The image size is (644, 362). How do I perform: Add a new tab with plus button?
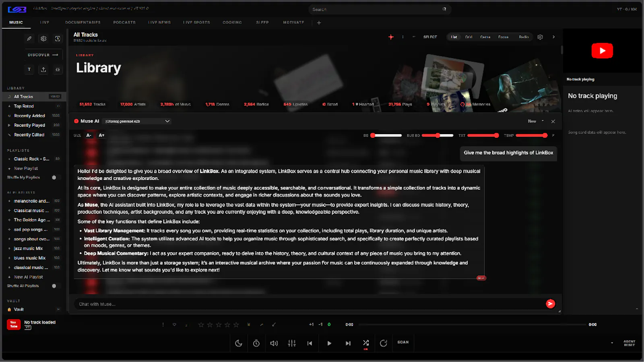[x=319, y=23]
